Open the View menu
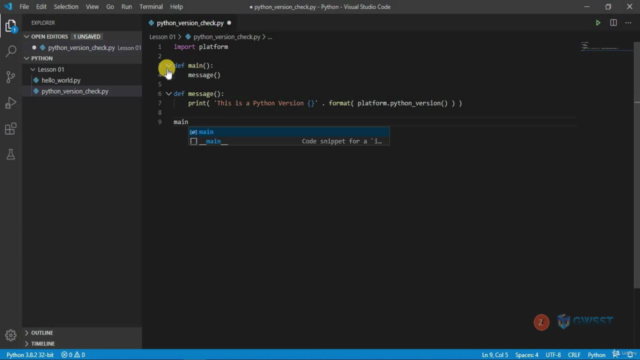The height and width of the screenshot is (360, 640). (92, 7)
